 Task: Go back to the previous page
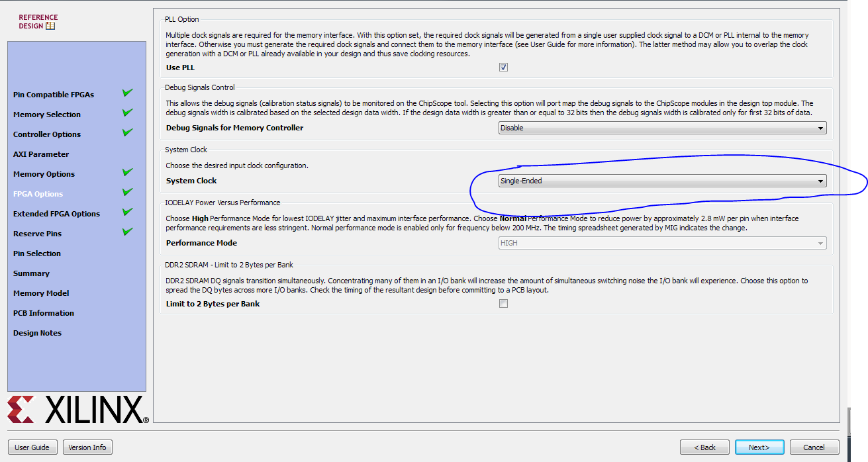coord(704,447)
